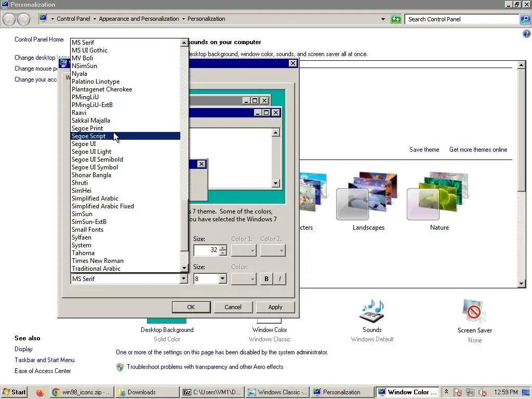
Task: Switch to Personalization taskbar button
Action: [342, 392]
